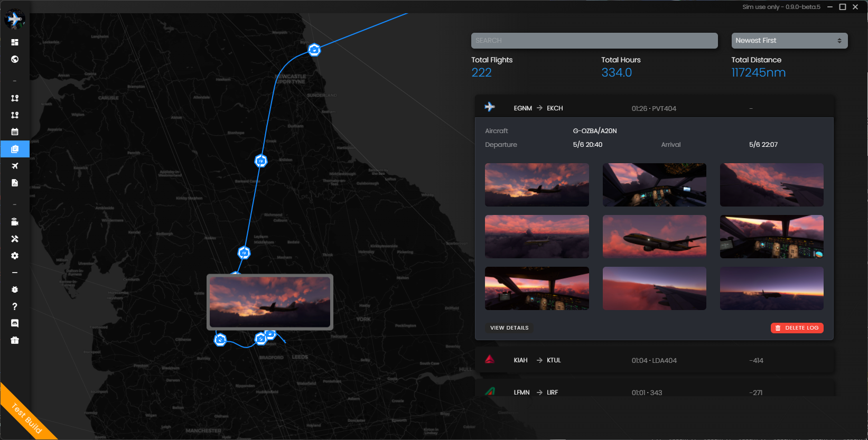868x440 pixels.
Task: Click the -414 landing rate value
Action: [756, 360]
